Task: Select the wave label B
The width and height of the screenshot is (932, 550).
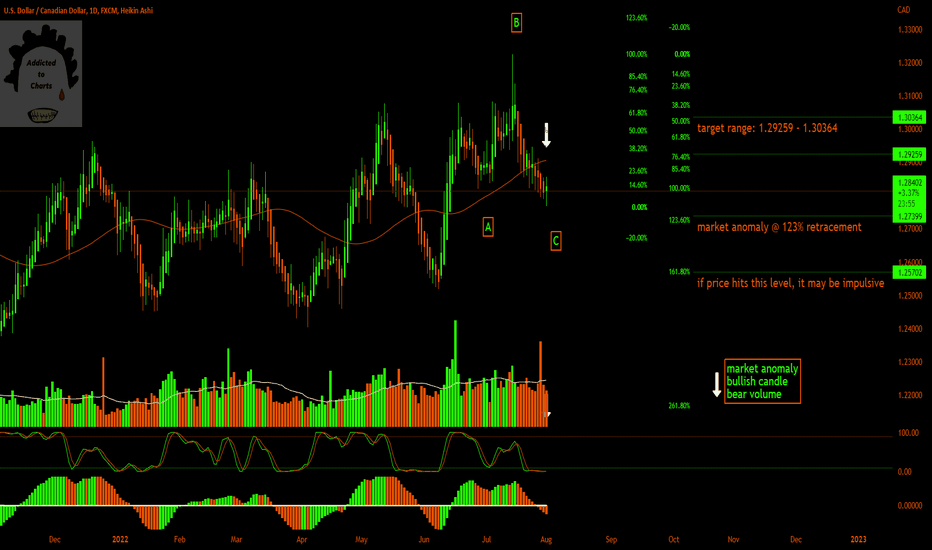Action: (x=516, y=23)
